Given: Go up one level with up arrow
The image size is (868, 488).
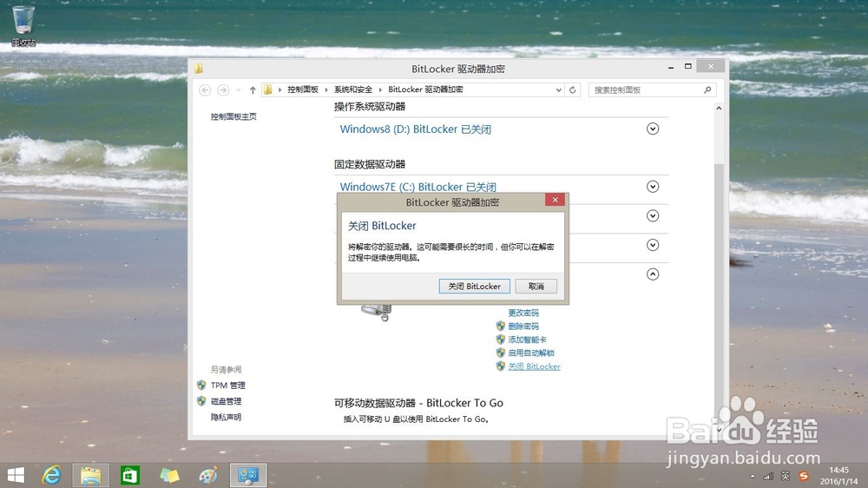Looking at the screenshot, I should point(253,89).
